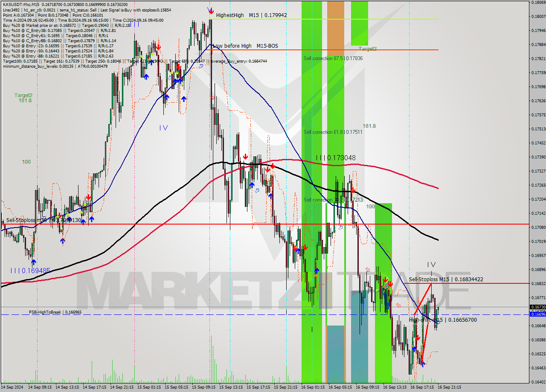The image size is (546, 392).
Task: Click 0.17204 on the price scale
Action: click(x=538, y=199)
